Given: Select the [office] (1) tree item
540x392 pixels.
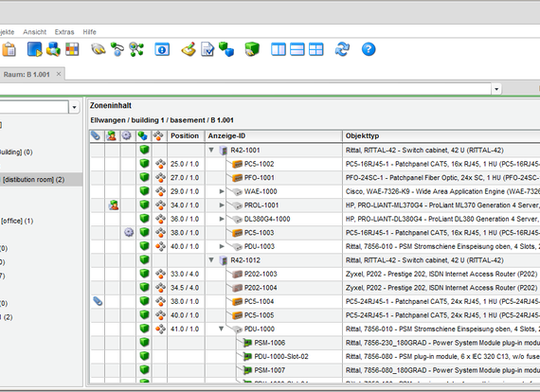Looking at the screenshot, I should [x=17, y=221].
